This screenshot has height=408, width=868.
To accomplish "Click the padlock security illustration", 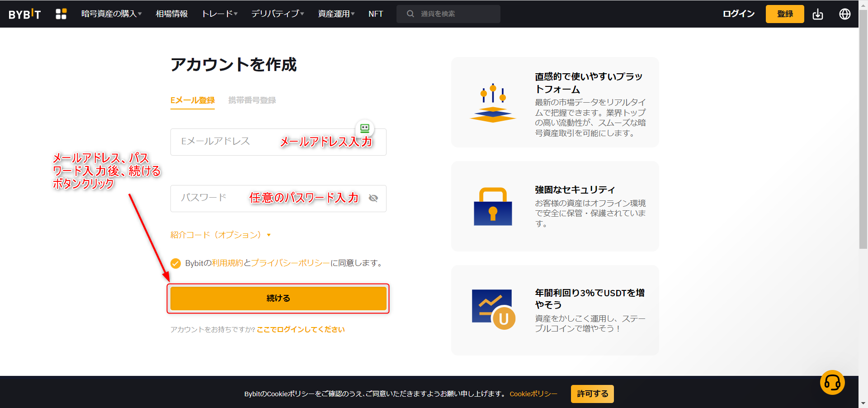I will click(x=493, y=207).
